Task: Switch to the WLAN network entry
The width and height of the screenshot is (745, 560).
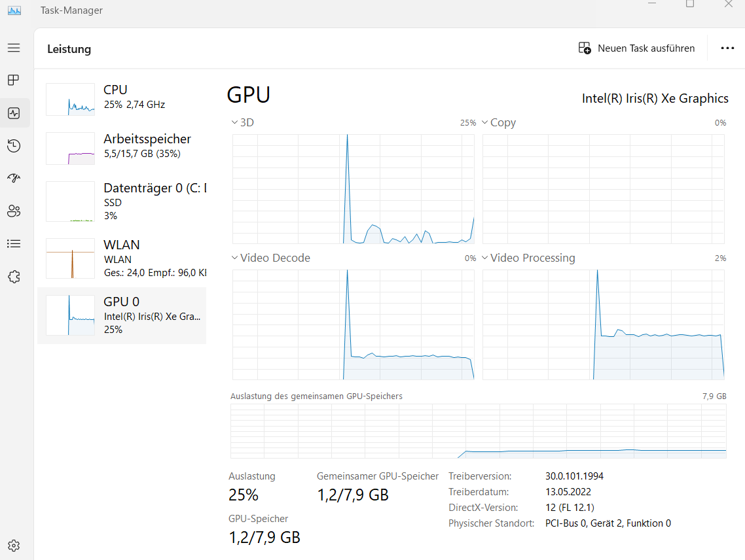Action: 122,258
